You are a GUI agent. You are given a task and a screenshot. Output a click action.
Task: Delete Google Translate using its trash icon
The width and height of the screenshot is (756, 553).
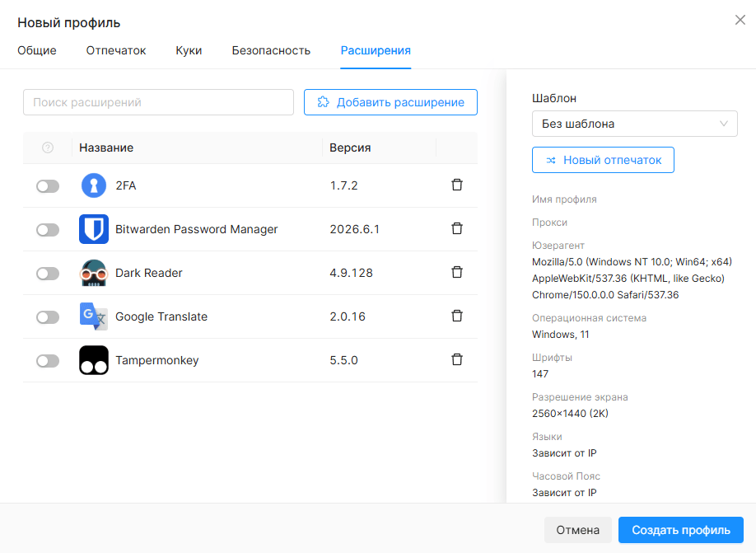(456, 316)
